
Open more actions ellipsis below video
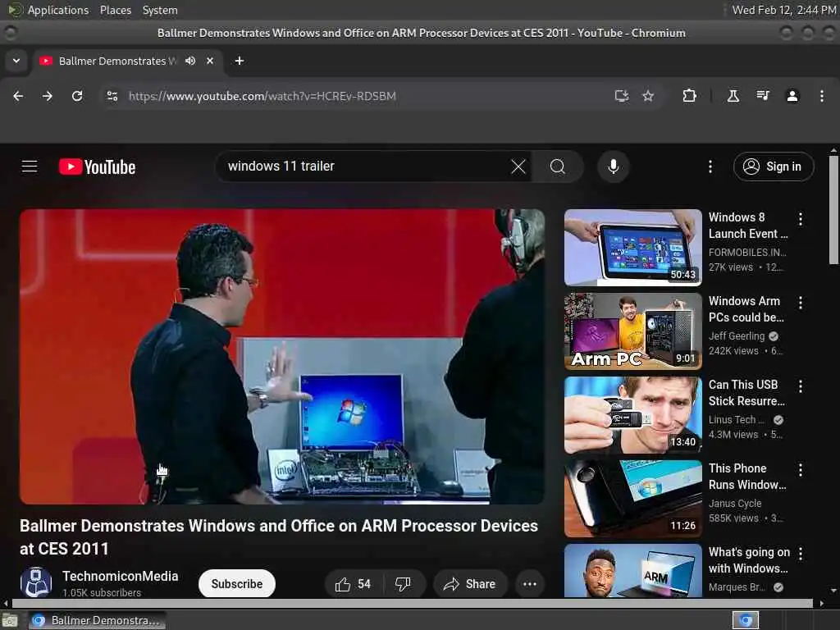[530, 584]
